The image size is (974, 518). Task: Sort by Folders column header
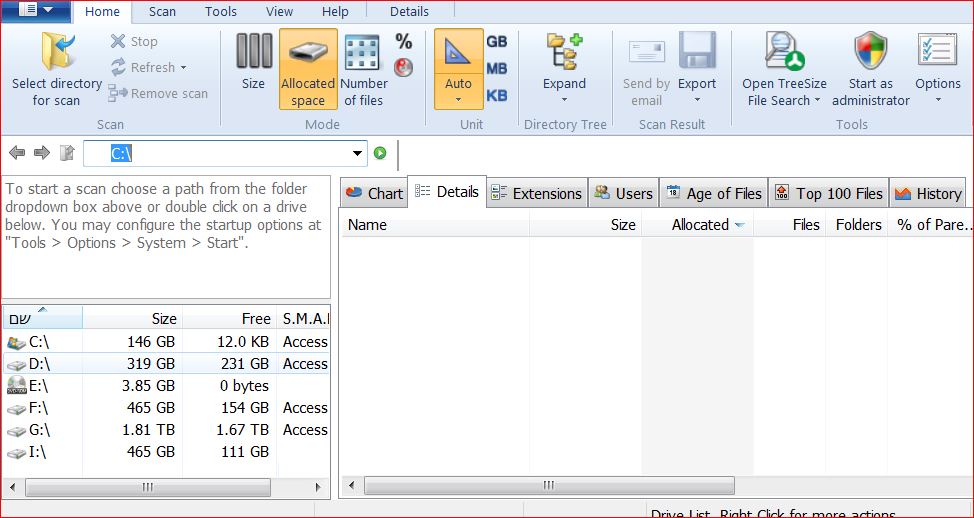[857, 225]
